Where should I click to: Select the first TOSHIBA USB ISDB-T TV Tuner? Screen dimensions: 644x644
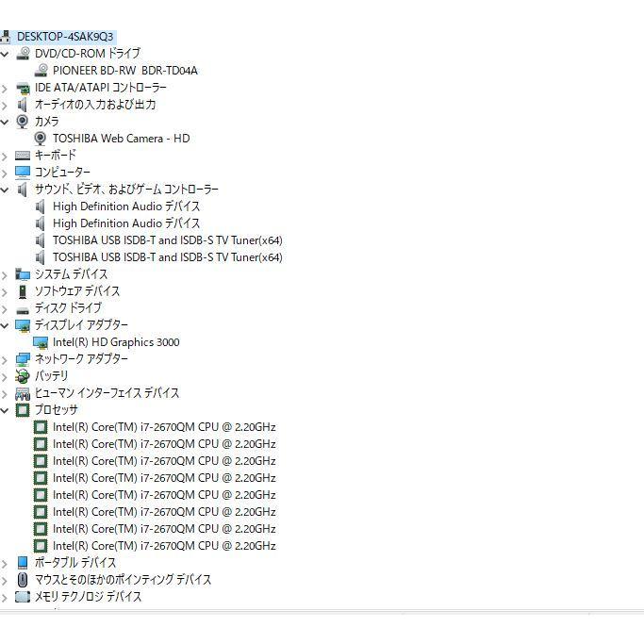tap(168, 240)
